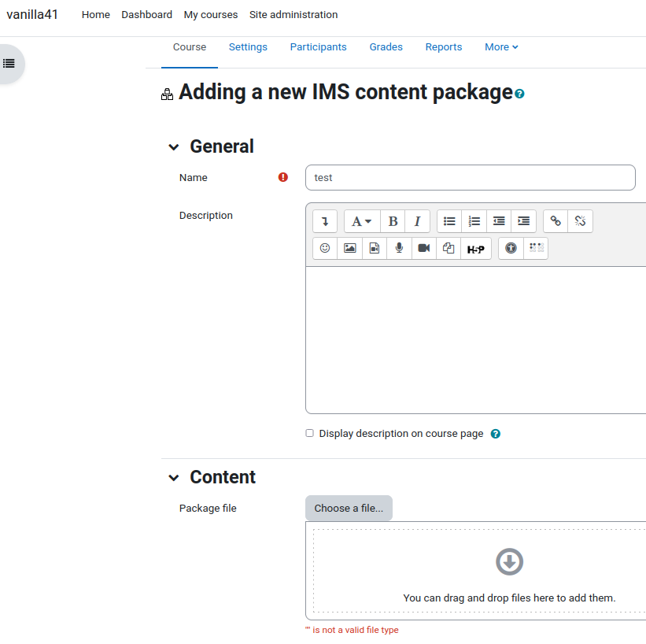
Task: Open the Grades tab
Action: (x=386, y=47)
